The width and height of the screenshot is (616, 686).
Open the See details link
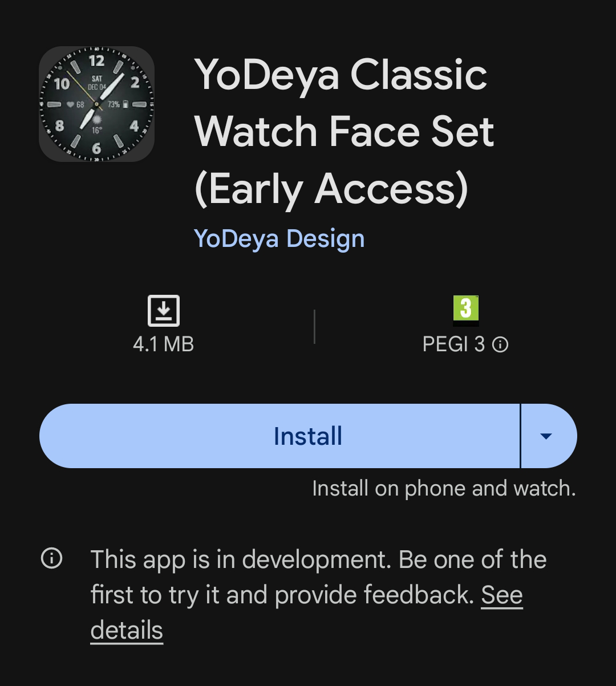[502, 596]
